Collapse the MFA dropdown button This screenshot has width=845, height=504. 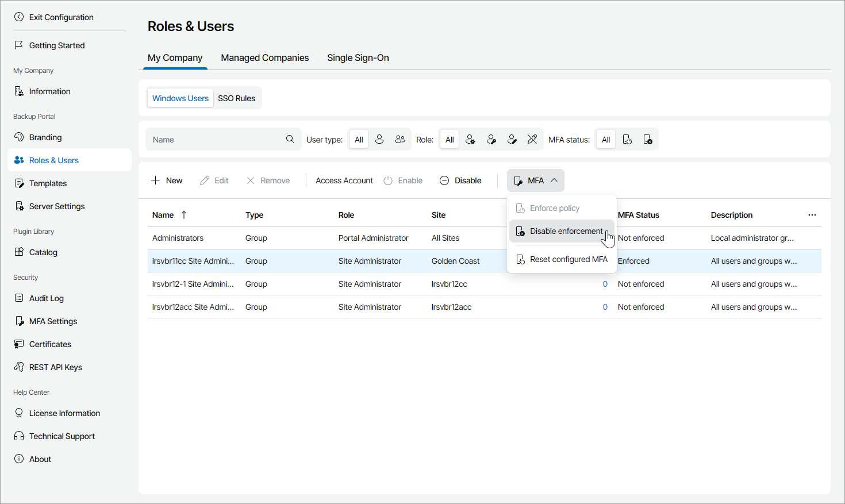pyautogui.click(x=535, y=180)
